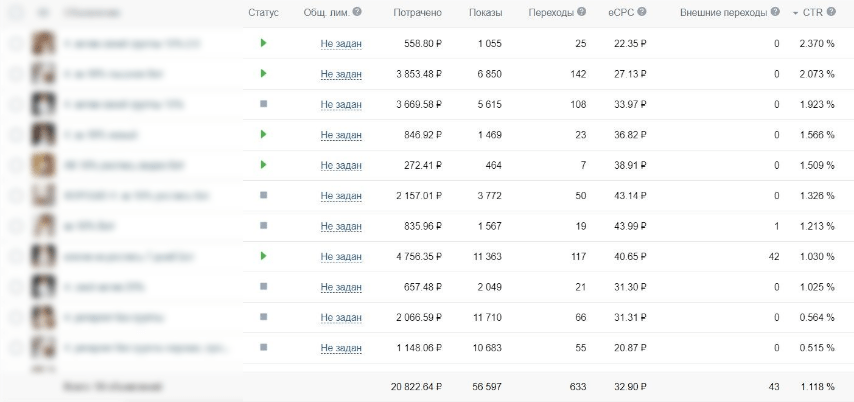Open the Переходы help question mark
Viewport: 854px width, 402px height.
[582, 12]
